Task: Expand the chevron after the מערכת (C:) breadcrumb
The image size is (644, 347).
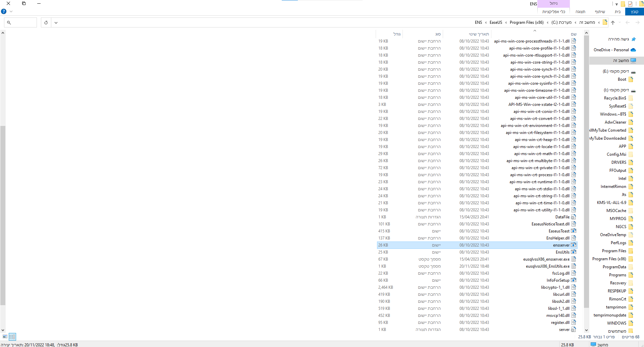Action: [x=547, y=22]
